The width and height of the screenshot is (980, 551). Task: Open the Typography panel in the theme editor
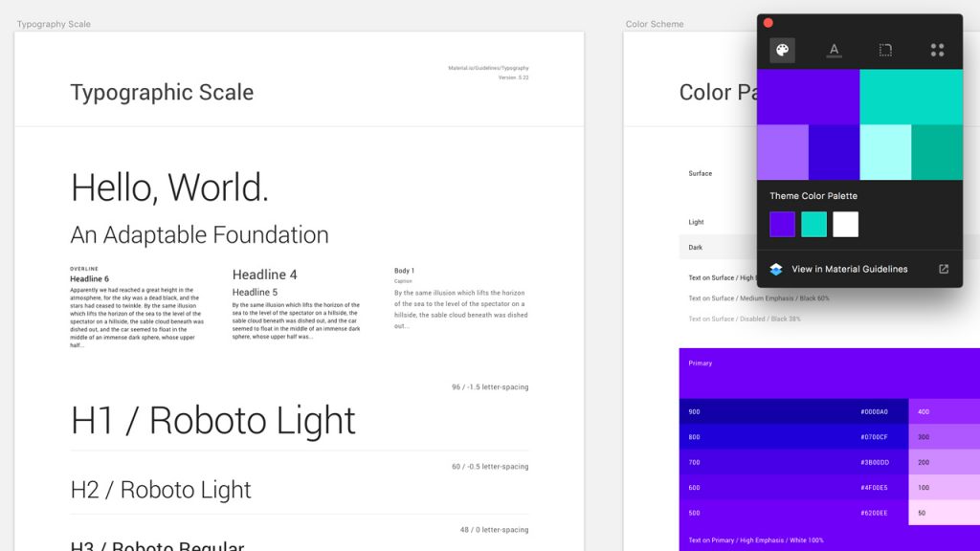[x=834, y=49]
